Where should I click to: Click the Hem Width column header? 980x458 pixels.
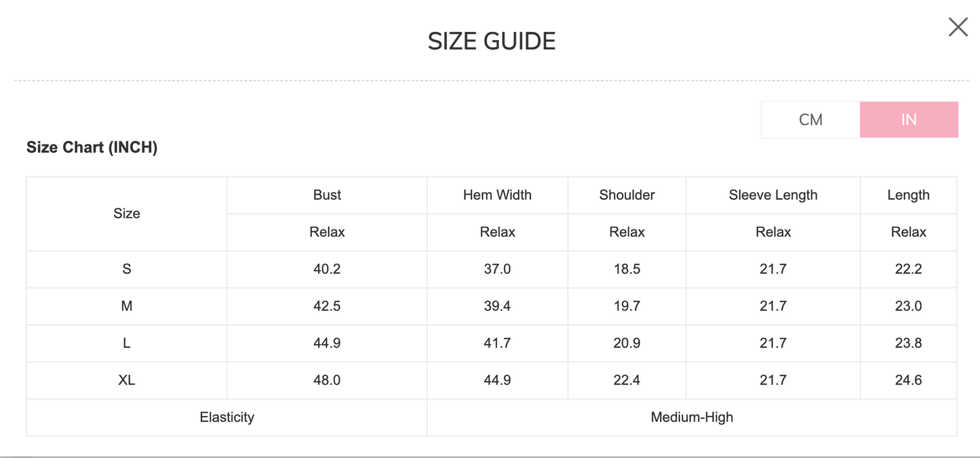pyautogui.click(x=497, y=195)
